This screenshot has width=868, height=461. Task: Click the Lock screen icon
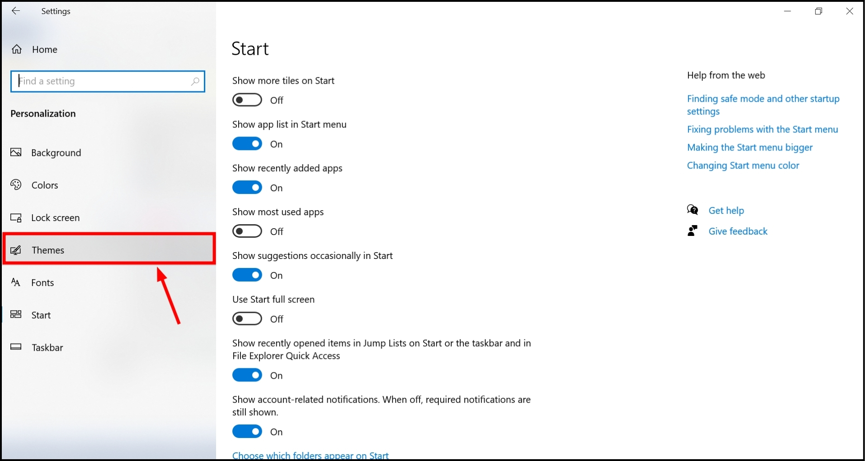click(x=16, y=218)
